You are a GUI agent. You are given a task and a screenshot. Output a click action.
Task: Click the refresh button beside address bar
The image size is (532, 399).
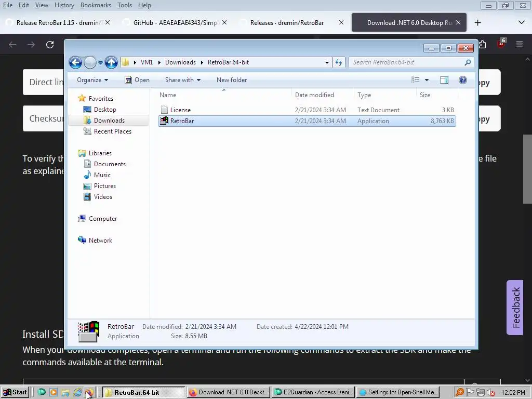tap(339, 62)
